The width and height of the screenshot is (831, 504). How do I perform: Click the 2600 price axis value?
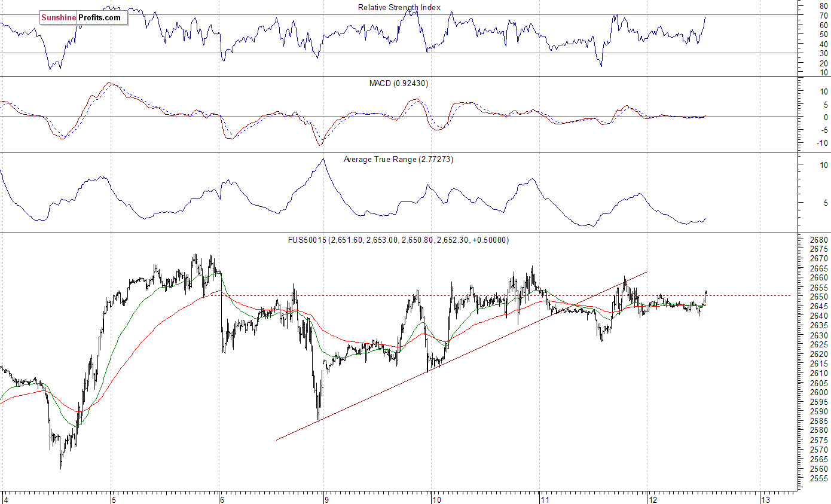pyautogui.click(x=819, y=392)
